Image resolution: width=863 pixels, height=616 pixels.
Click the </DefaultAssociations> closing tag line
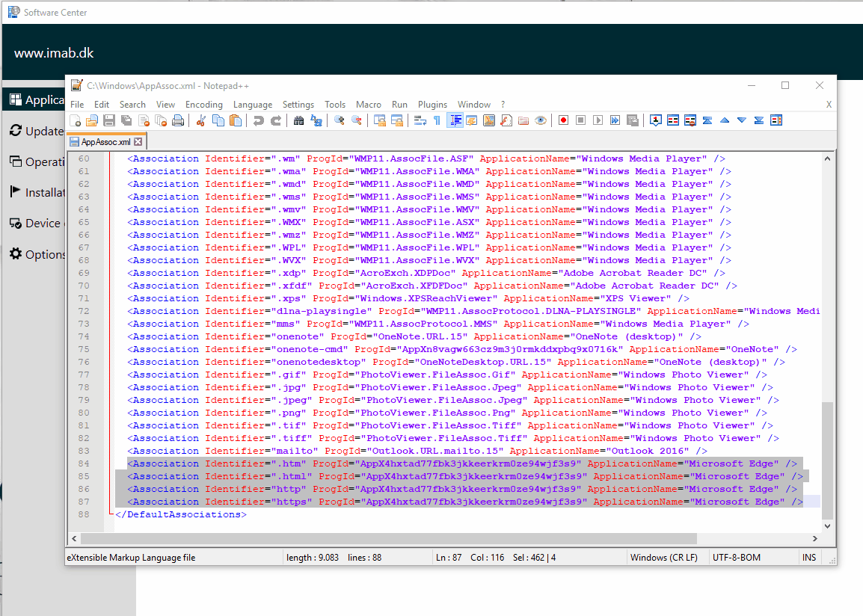pos(180,514)
